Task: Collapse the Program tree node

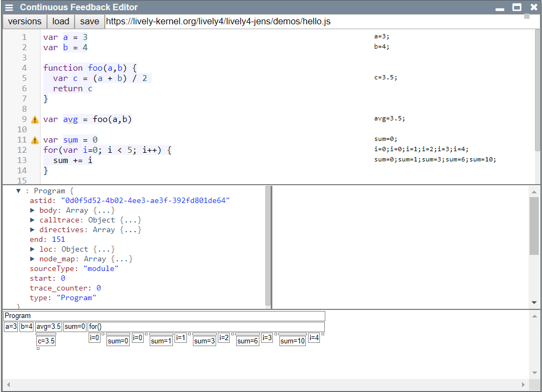Action: (18, 191)
